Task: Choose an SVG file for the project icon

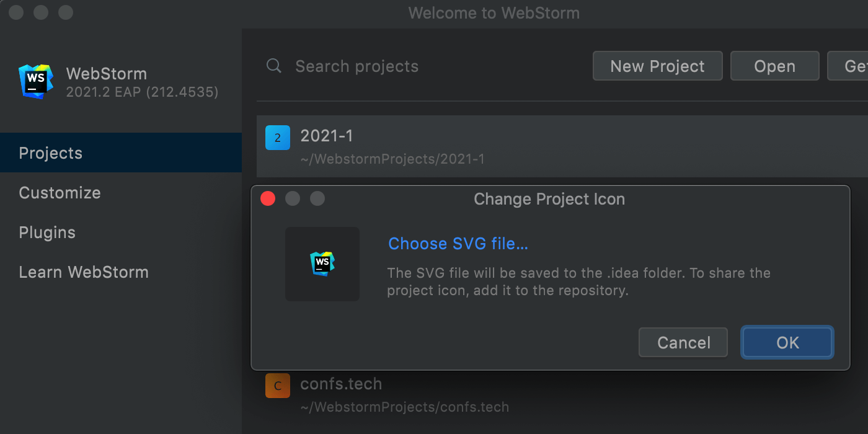Action: click(x=458, y=244)
